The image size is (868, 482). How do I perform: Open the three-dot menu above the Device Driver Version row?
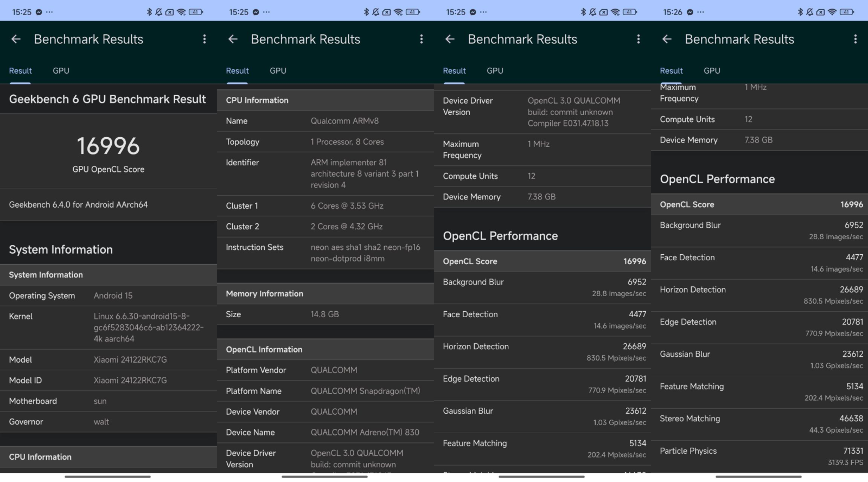click(638, 39)
